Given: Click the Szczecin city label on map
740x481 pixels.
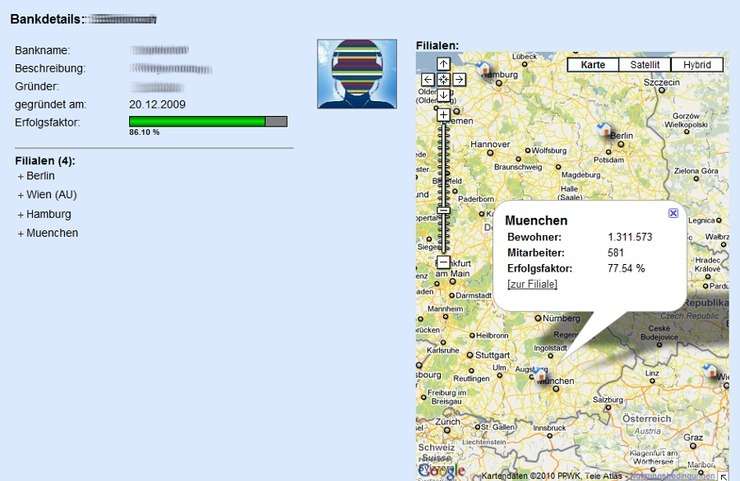Looking at the screenshot, I should [x=662, y=82].
